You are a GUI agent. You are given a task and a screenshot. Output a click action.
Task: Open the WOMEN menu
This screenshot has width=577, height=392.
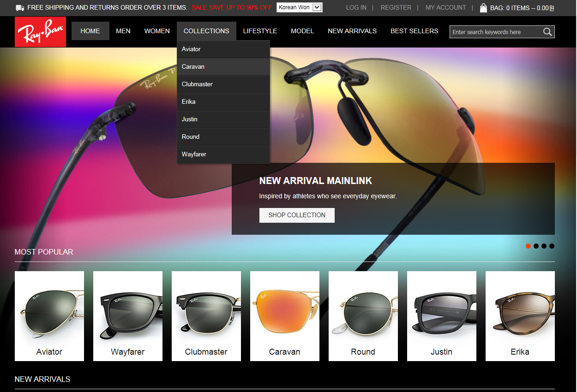pyautogui.click(x=157, y=31)
